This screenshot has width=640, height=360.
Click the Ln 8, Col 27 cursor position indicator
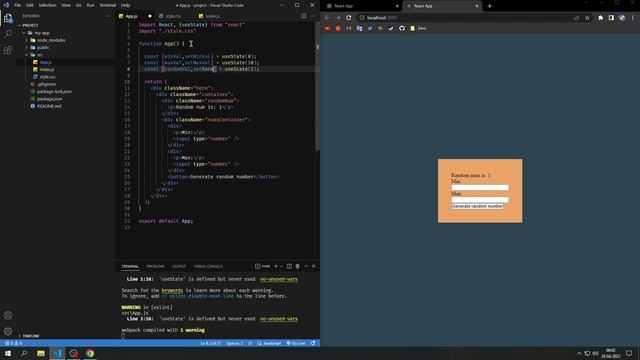pyautogui.click(x=211, y=343)
